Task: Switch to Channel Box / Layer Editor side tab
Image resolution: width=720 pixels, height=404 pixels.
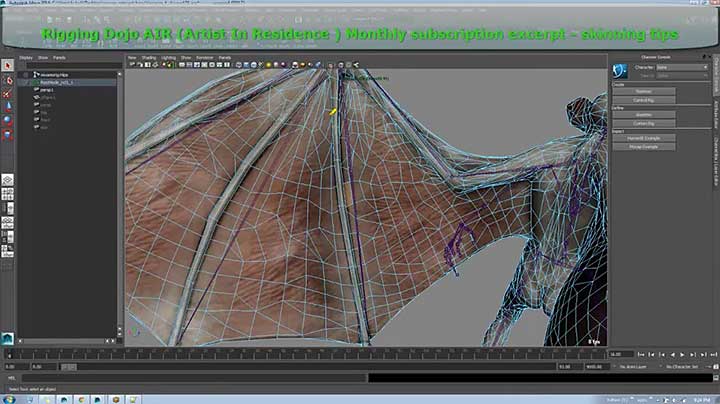Action: (716, 160)
